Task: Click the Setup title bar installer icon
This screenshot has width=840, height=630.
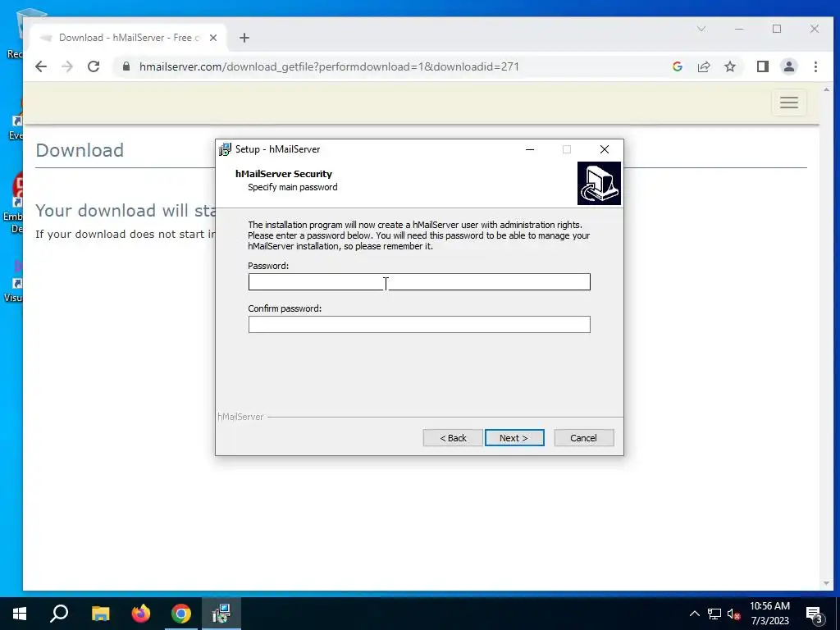Action: click(x=225, y=149)
